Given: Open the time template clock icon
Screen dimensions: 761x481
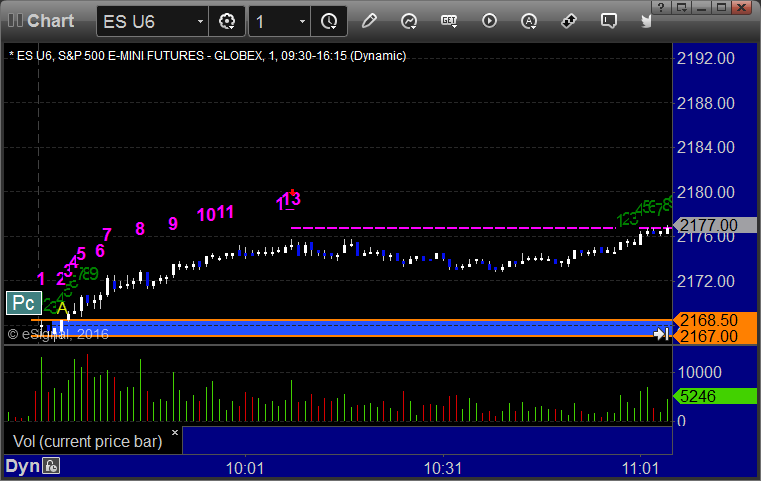Looking at the screenshot, I should pyautogui.click(x=329, y=20).
